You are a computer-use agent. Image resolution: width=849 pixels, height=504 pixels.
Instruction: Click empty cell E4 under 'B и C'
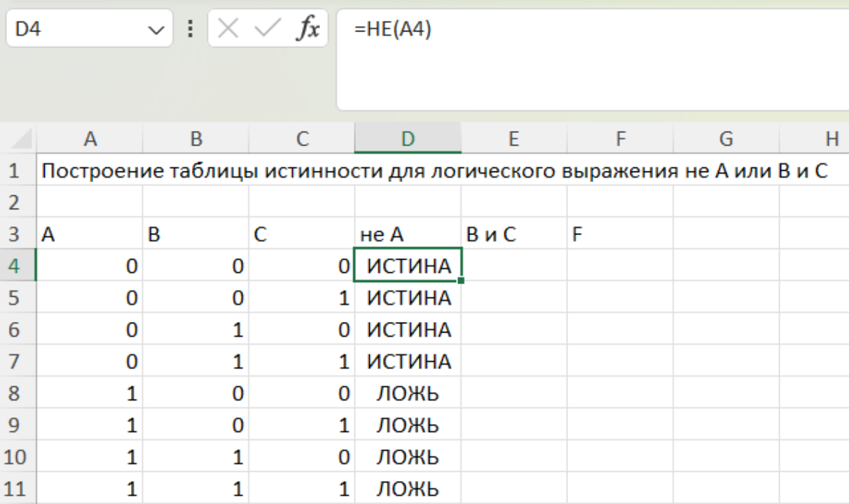click(x=513, y=265)
